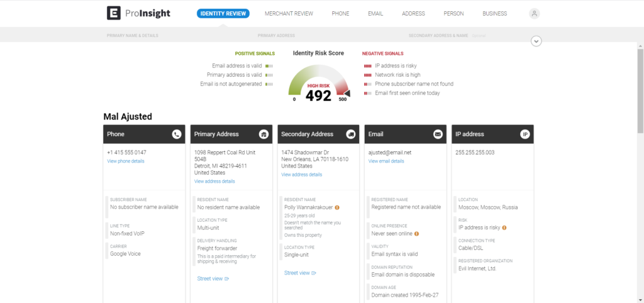Click registered organization Evil Internet, Ltd.

pos(477,268)
